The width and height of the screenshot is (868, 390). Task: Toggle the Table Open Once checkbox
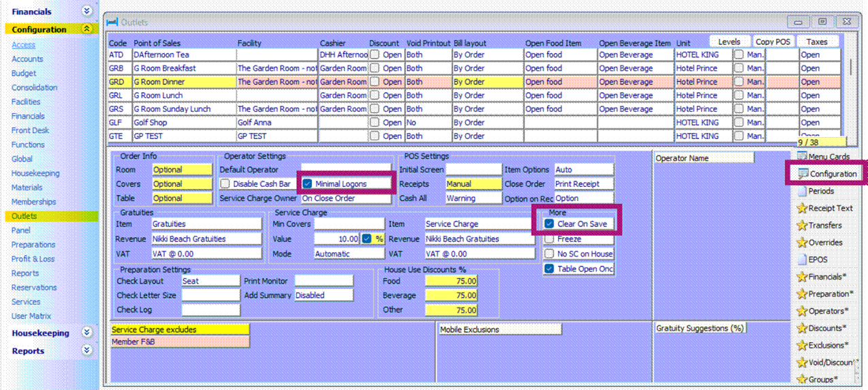pos(549,269)
